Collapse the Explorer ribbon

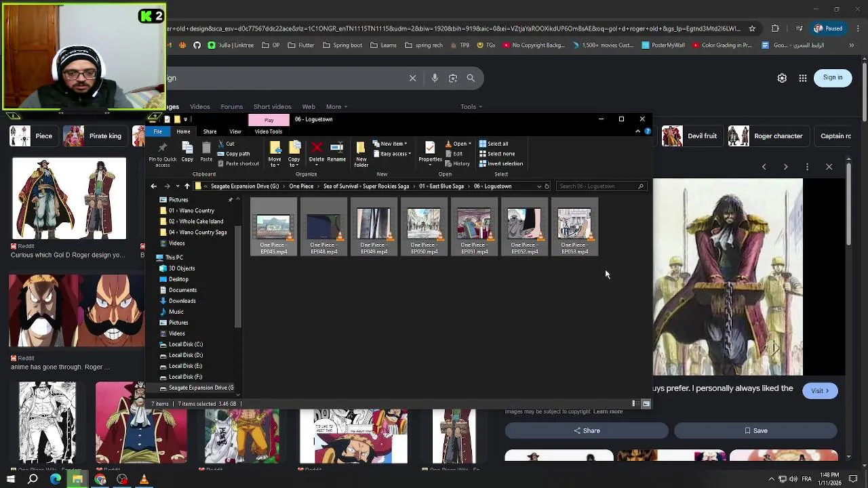(638, 131)
